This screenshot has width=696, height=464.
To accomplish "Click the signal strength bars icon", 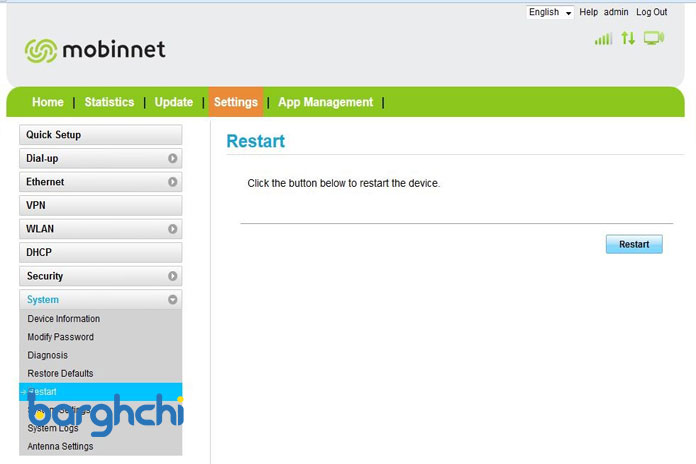I will [x=603, y=39].
